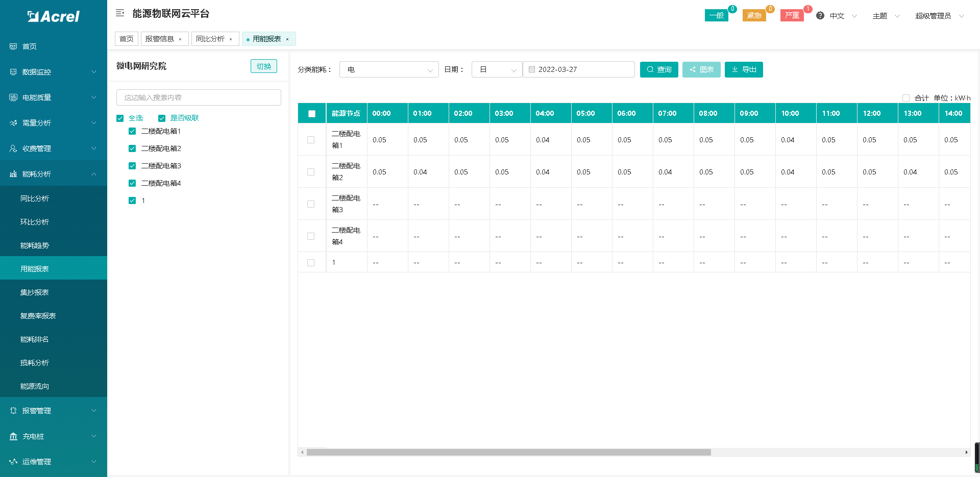Click the sidebar collapse hamburger icon
The image size is (980, 477).
(120, 13)
